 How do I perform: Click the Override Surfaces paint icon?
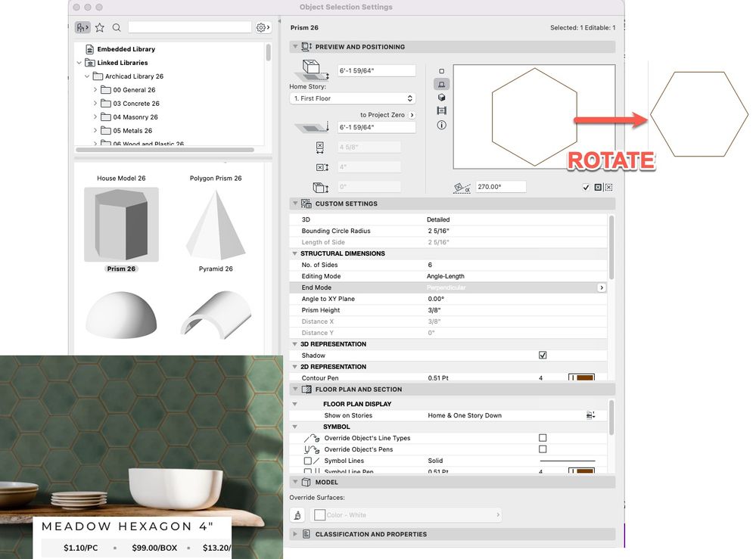click(297, 514)
